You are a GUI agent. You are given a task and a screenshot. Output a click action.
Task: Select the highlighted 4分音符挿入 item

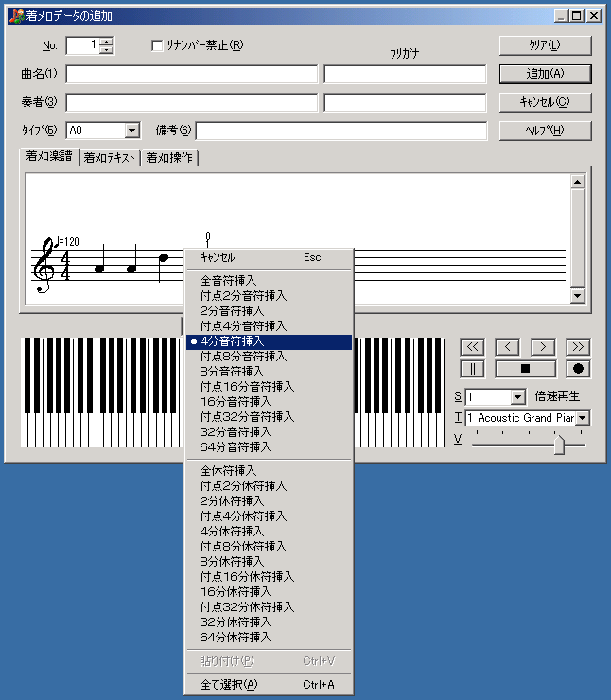click(x=269, y=341)
